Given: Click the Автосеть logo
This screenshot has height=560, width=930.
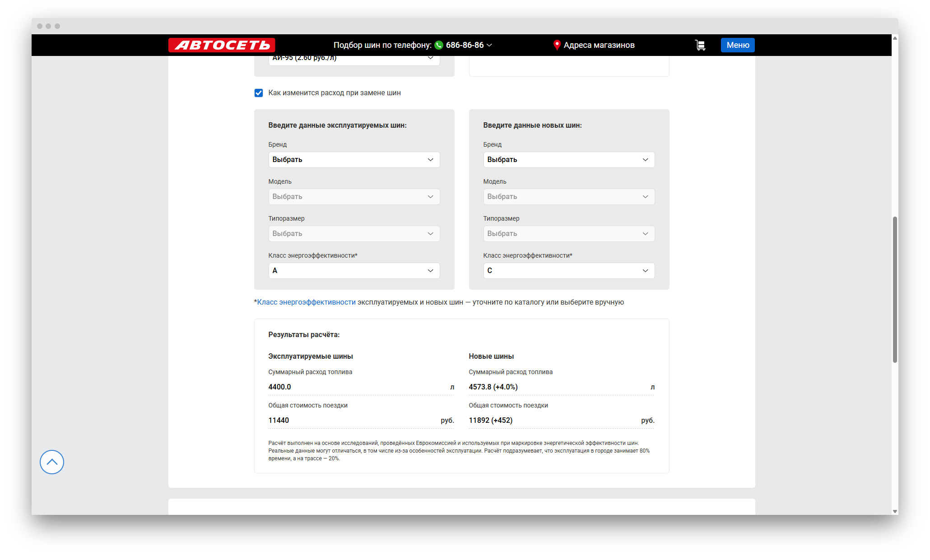Looking at the screenshot, I should [222, 45].
